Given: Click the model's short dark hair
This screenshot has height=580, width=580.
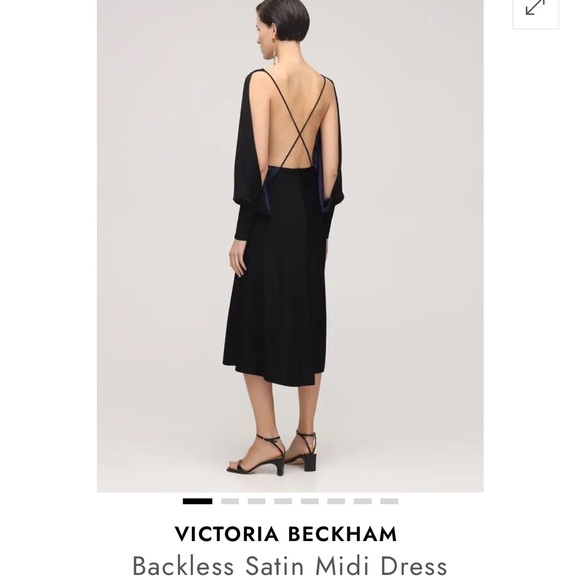Looking at the screenshot, I should [x=285, y=18].
